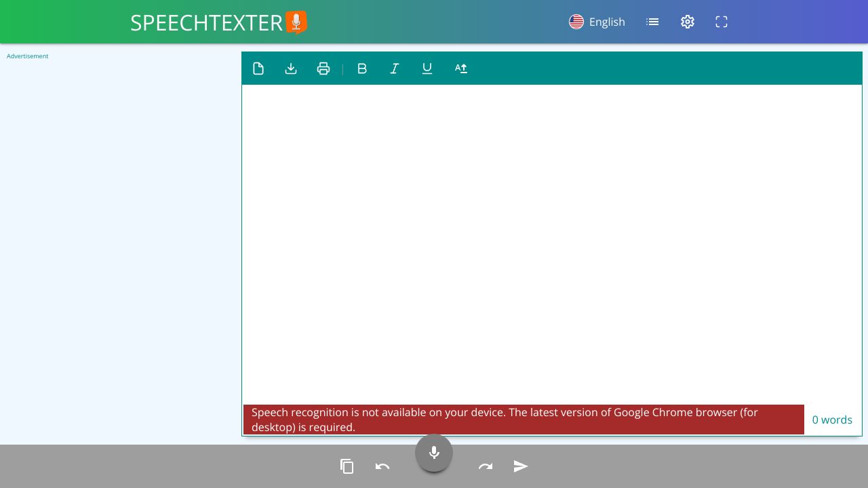Open the settings panel
This screenshot has width=868, height=488.
pos(687,22)
